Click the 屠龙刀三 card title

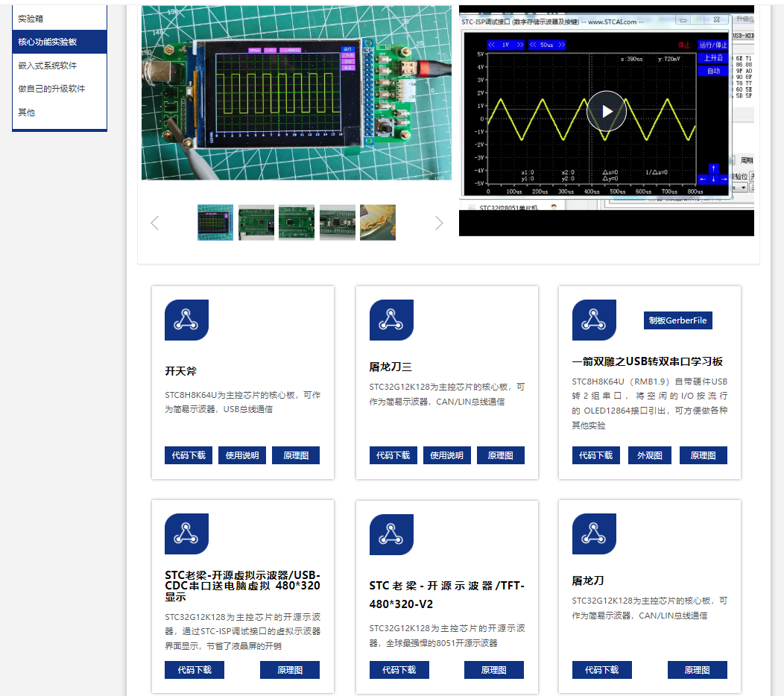[391, 367]
